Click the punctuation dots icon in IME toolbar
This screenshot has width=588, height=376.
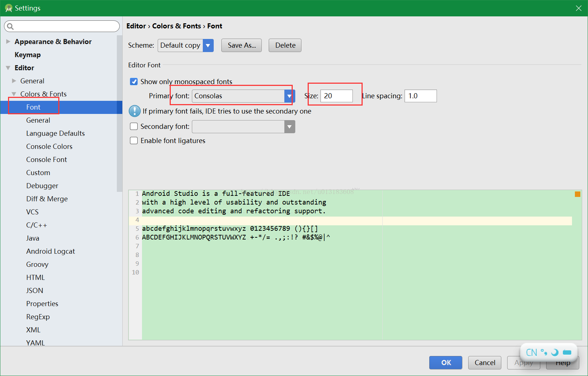tap(544, 352)
